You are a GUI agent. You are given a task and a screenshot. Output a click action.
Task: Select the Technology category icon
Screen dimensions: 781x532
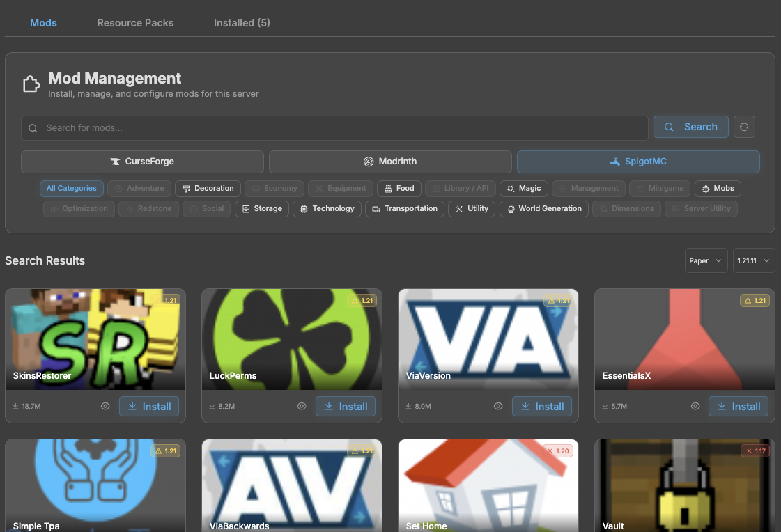(x=303, y=208)
